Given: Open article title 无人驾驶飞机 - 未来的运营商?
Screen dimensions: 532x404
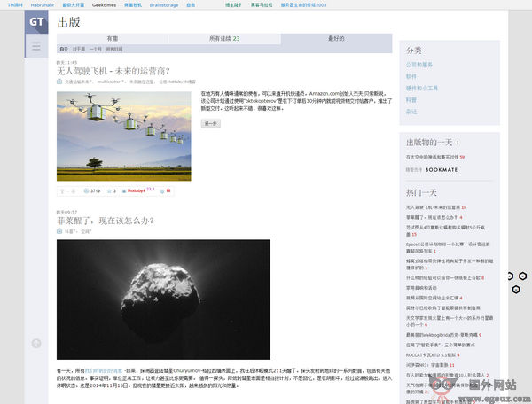Looking at the screenshot, I should 113,71.
